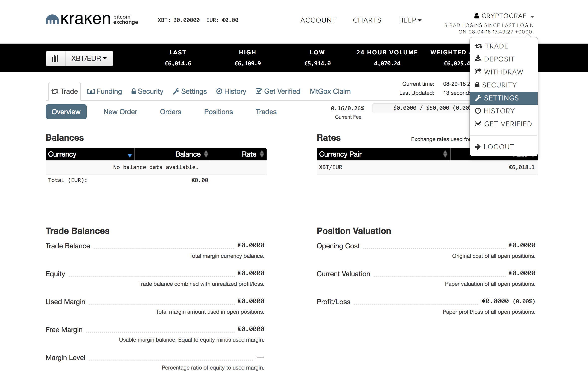The width and height of the screenshot is (588, 388).
Task: Open the CHARTS page
Action: [367, 20]
